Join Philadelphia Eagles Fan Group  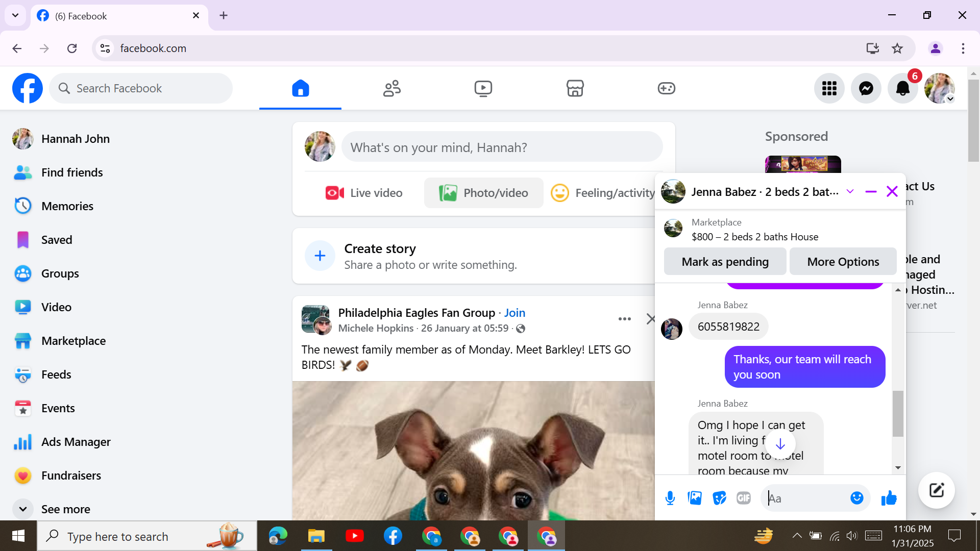pos(514,313)
